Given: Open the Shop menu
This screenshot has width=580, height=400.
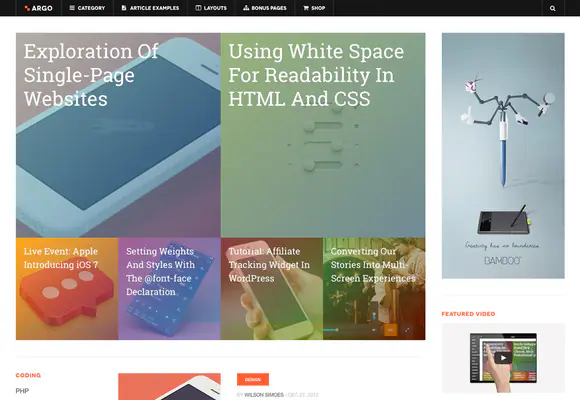Looking at the screenshot, I should pyautogui.click(x=314, y=8).
